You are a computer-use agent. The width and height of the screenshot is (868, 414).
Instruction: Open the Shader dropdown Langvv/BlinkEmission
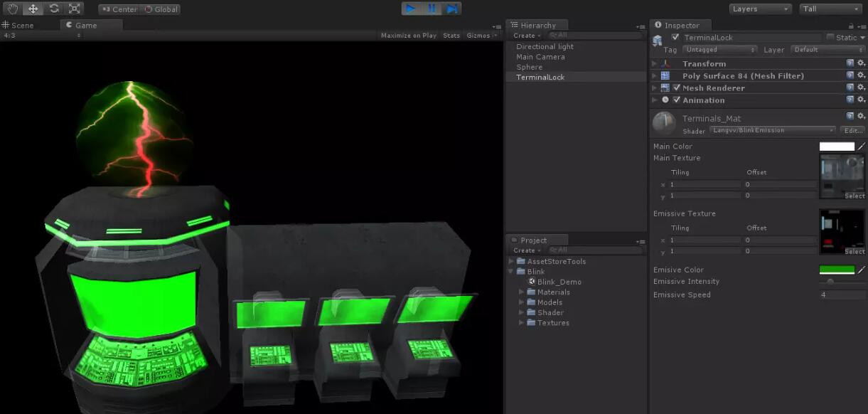point(772,131)
